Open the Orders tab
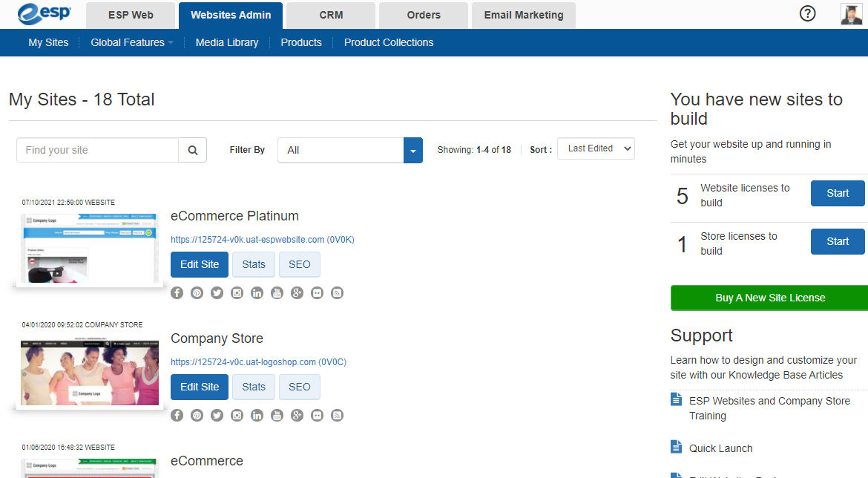This screenshot has height=478, width=868. [424, 16]
